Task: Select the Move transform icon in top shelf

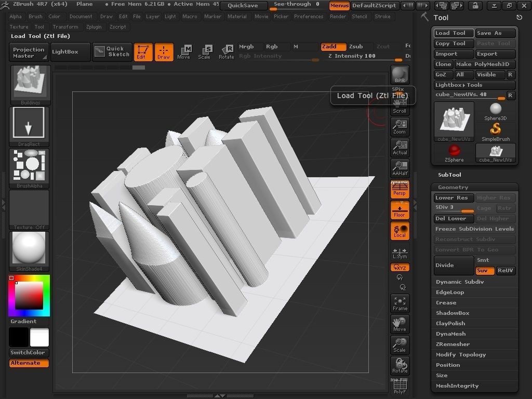Action: pos(183,52)
